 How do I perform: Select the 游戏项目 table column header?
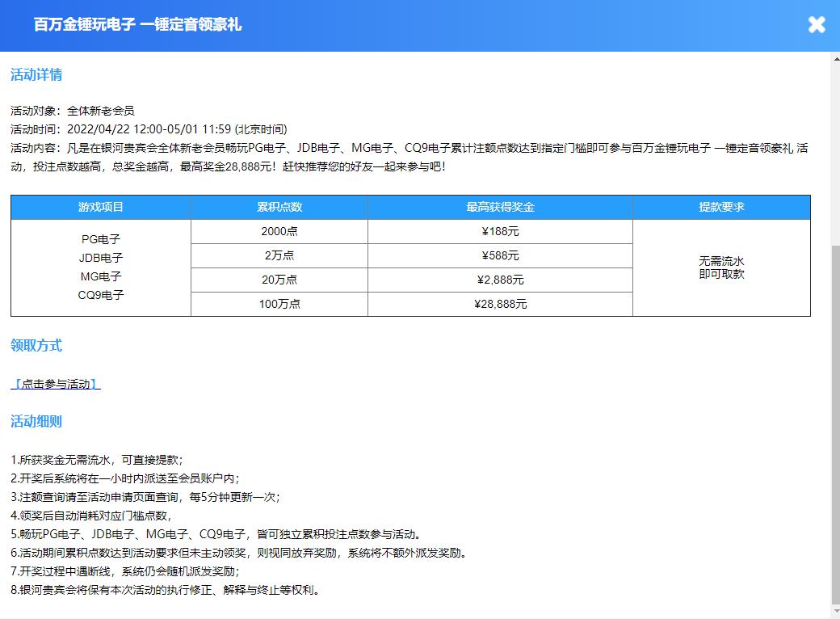101,208
